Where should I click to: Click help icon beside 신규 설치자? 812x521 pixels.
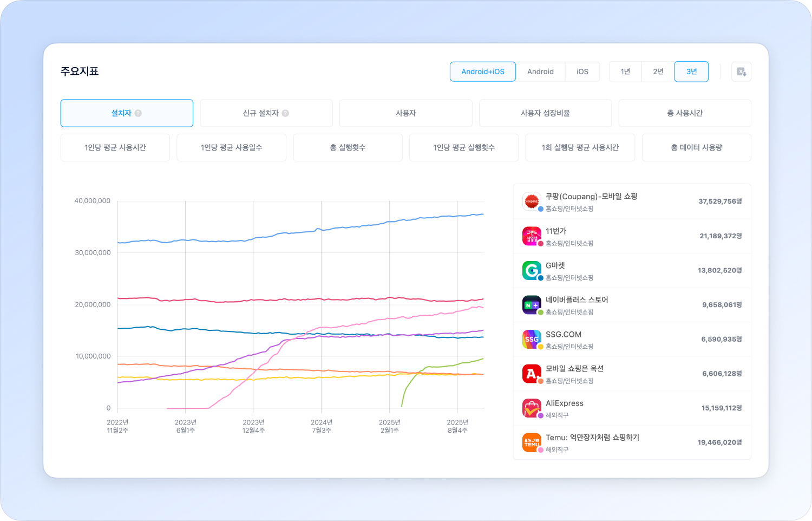pyautogui.click(x=285, y=113)
